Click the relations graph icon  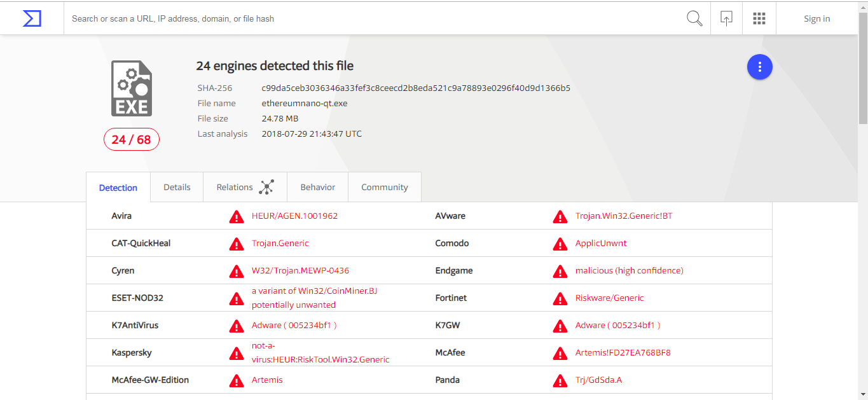[x=266, y=187]
